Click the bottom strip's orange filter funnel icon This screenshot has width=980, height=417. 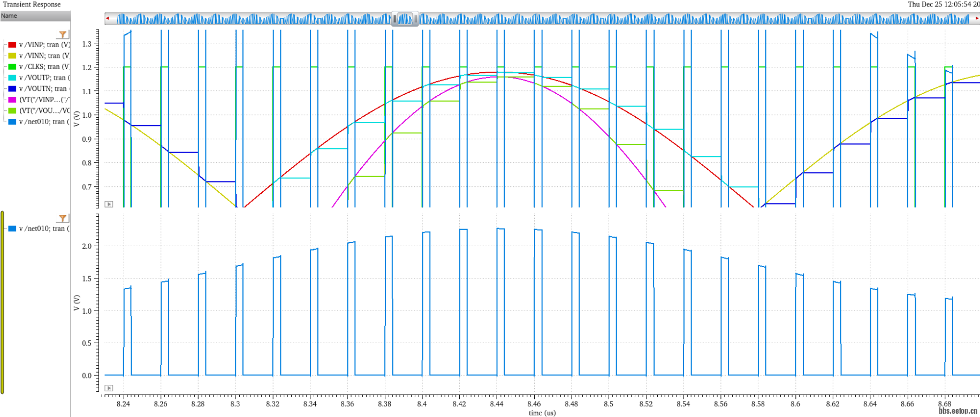coord(63,218)
